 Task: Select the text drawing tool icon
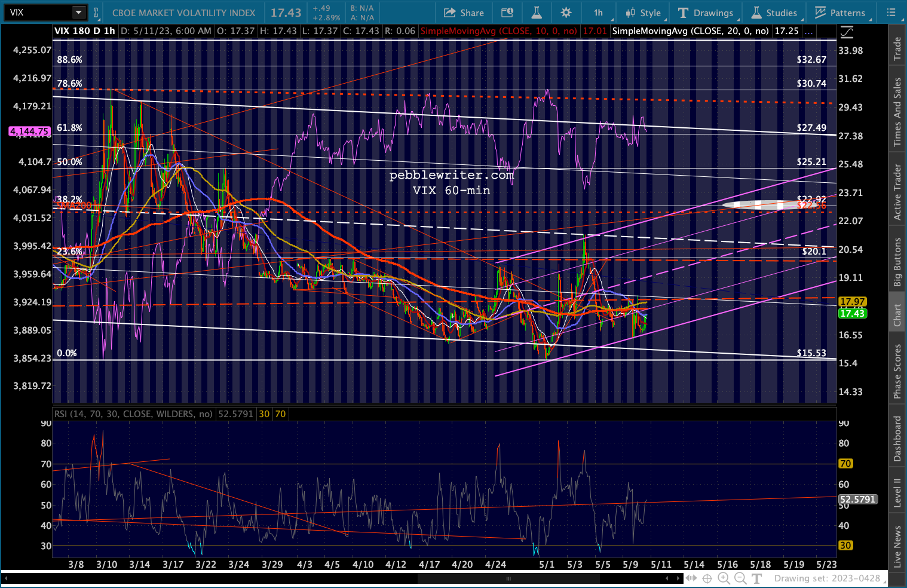click(x=757, y=578)
